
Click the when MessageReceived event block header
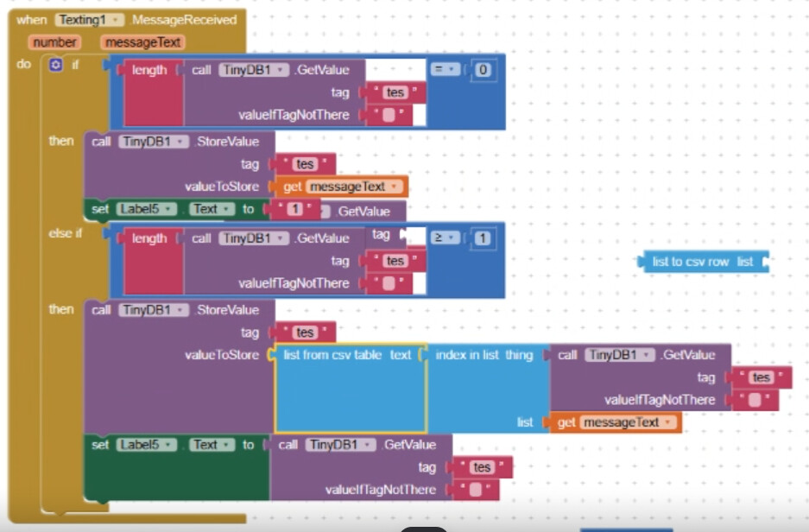pyautogui.click(x=126, y=20)
